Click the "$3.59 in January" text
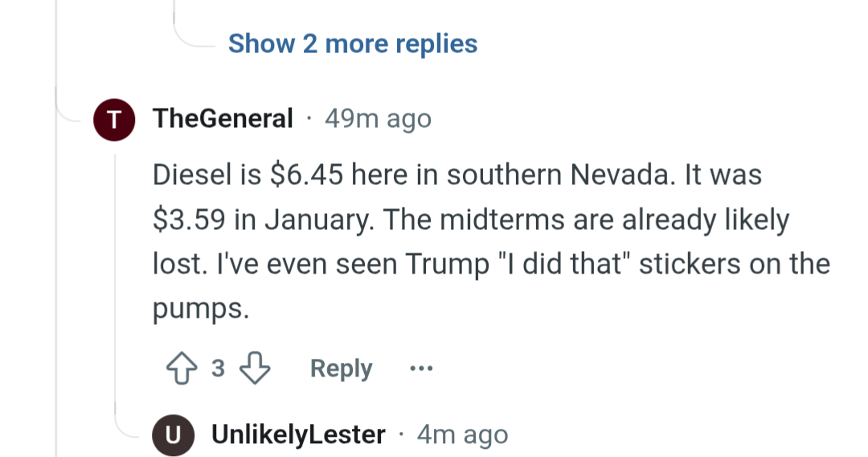The height and width of the screenshot is (457, 868). [x=265, y=220]
